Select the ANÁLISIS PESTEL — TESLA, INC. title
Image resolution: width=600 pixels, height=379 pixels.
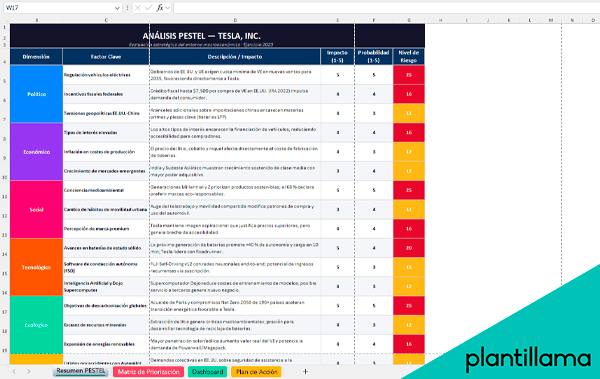tap(201, 36)
